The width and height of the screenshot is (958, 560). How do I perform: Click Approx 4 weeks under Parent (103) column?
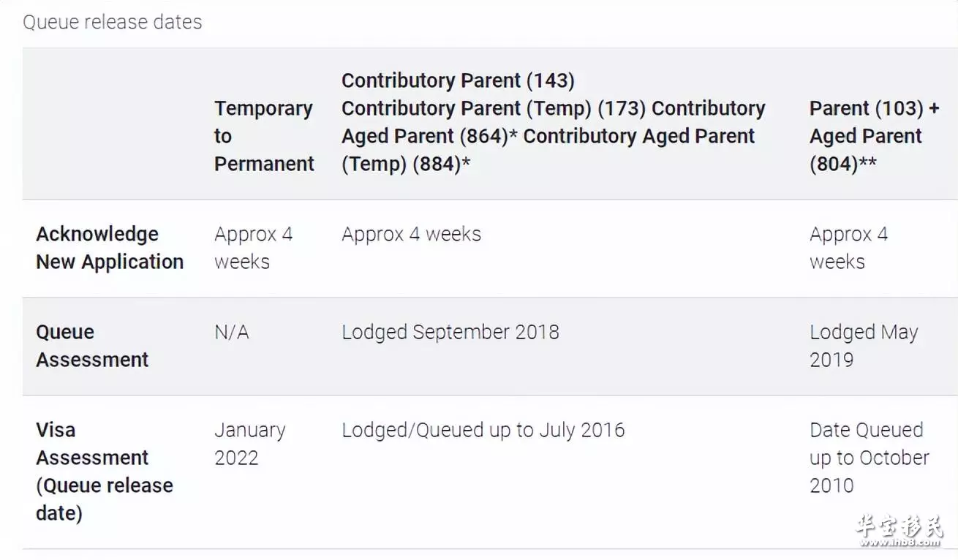pyautogui.click(x=848, y=248)
